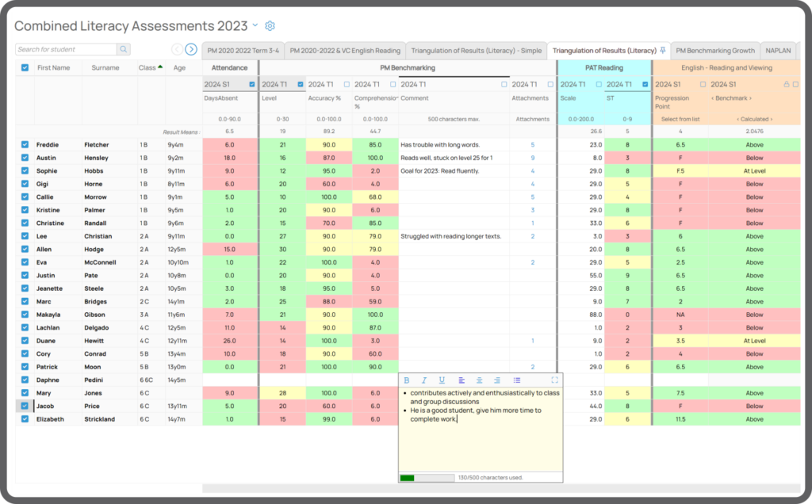This screenshot has width=812, height=504.
Task: Center align text in comment editor
Action: click(480, 380)
